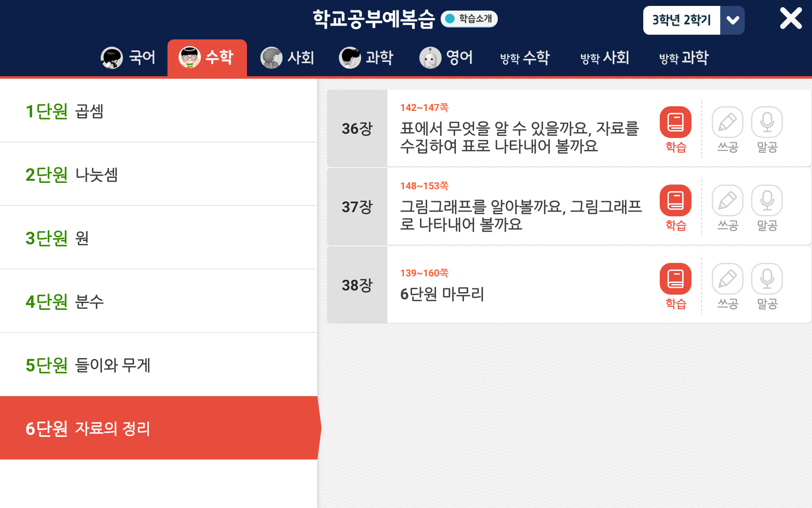
Task: Open 학습 book icon for 37장
Action: (675, 201)
